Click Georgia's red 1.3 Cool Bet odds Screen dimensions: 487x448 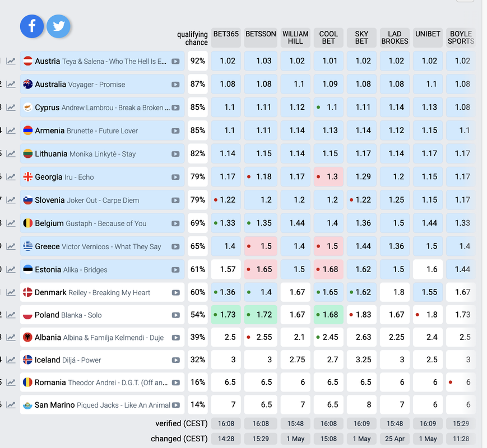tap(328, 177)
